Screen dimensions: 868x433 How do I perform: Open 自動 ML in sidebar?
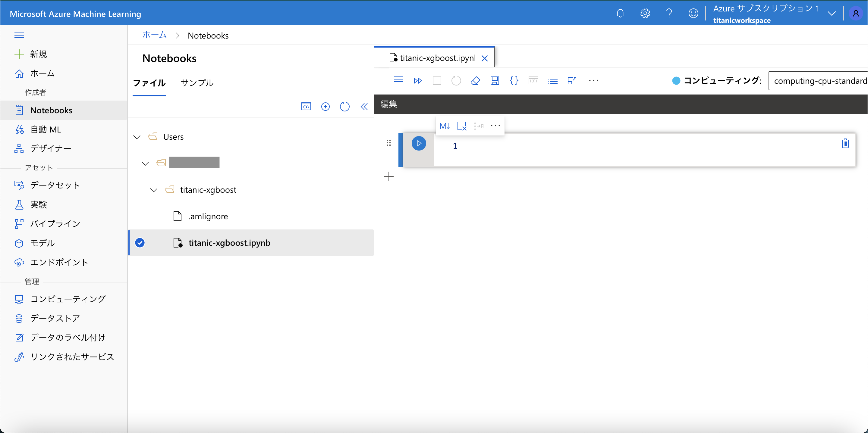[46, 130]
